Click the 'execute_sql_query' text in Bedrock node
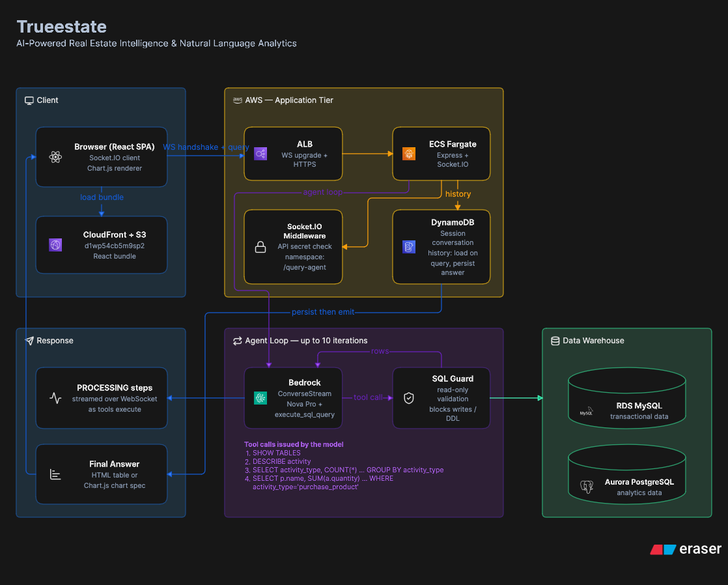This screenshot has width=728, height=585. pyautogui.click(x=305, y=414)
